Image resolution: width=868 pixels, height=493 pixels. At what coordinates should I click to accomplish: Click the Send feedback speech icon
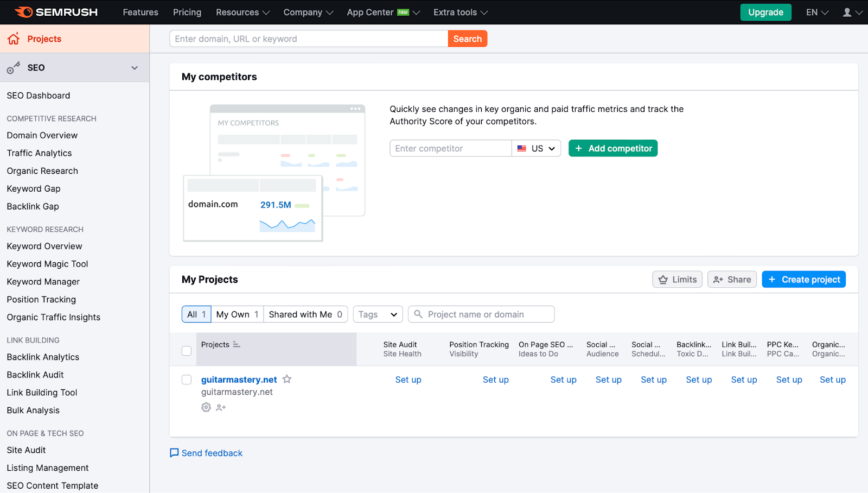click(174, 453)
